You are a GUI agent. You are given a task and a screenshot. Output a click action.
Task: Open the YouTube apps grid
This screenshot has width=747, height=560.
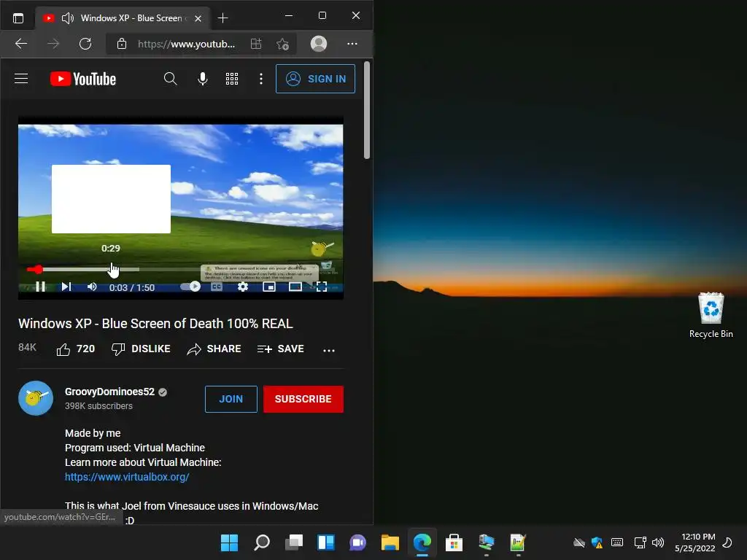point(232,79)
